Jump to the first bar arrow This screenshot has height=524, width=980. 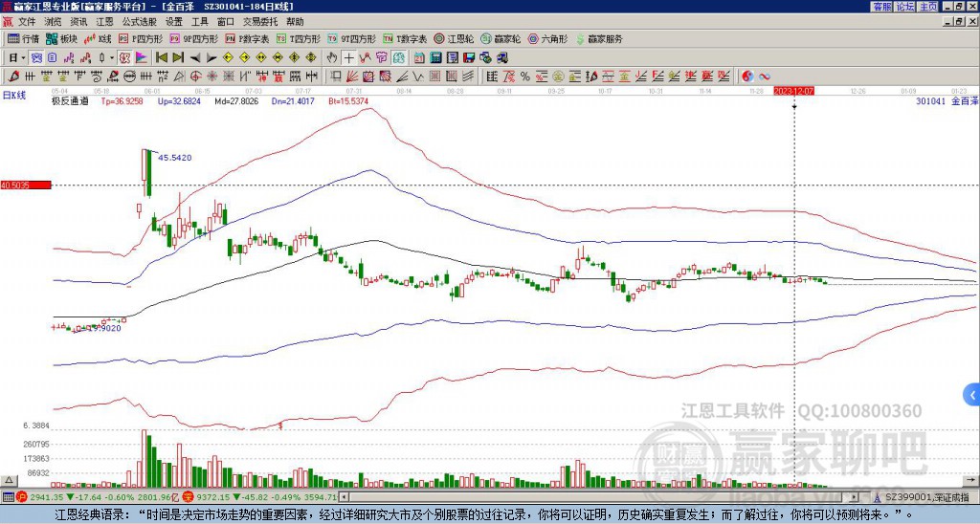coord(161,58)
